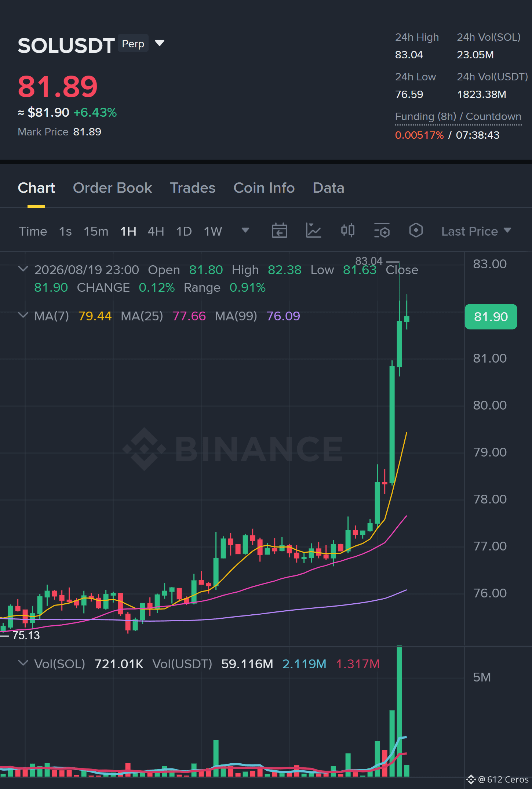Click the MA(99) value 76.09
Screen dimensions: 532x789
point(283,316)
